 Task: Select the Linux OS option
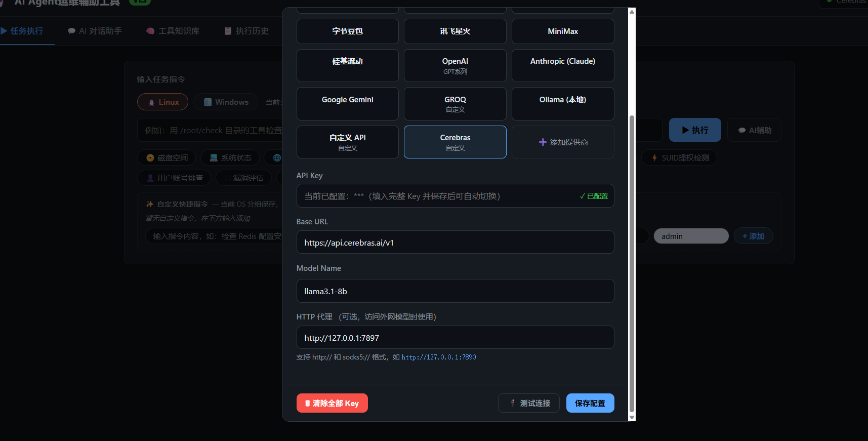click(x=163, y=102)
